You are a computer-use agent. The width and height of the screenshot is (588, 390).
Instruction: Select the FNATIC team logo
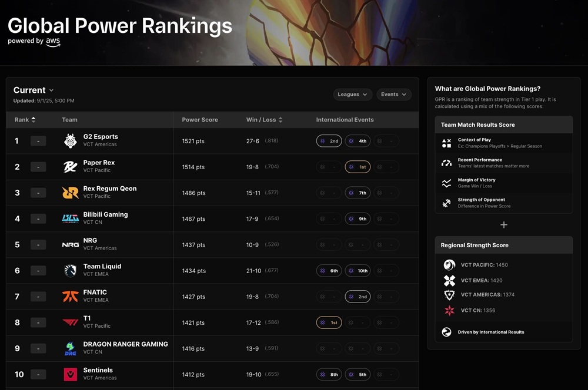70,296
